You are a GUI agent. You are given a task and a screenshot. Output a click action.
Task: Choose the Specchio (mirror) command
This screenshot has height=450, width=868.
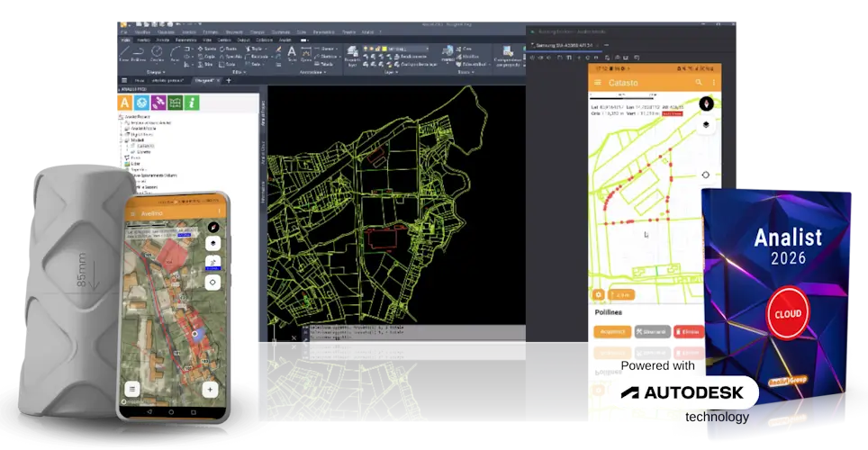click(x=231, y=57)
